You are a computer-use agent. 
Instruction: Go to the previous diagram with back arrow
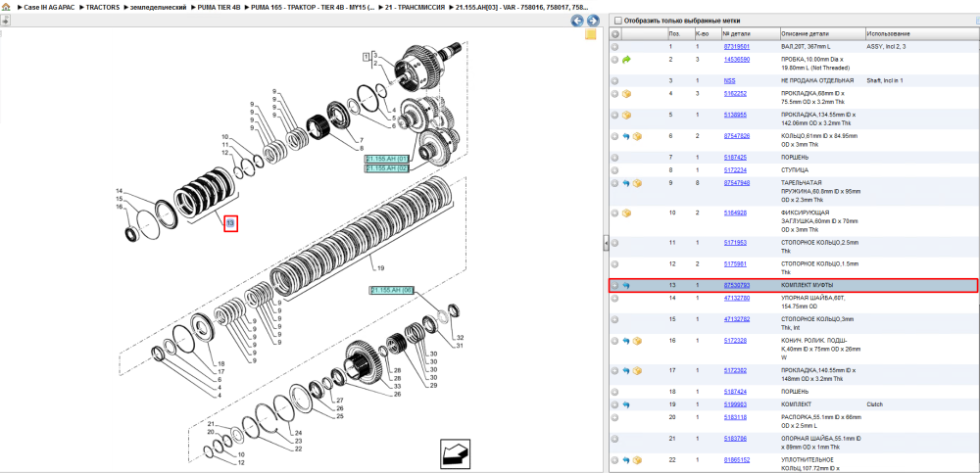tap(577, 21)
